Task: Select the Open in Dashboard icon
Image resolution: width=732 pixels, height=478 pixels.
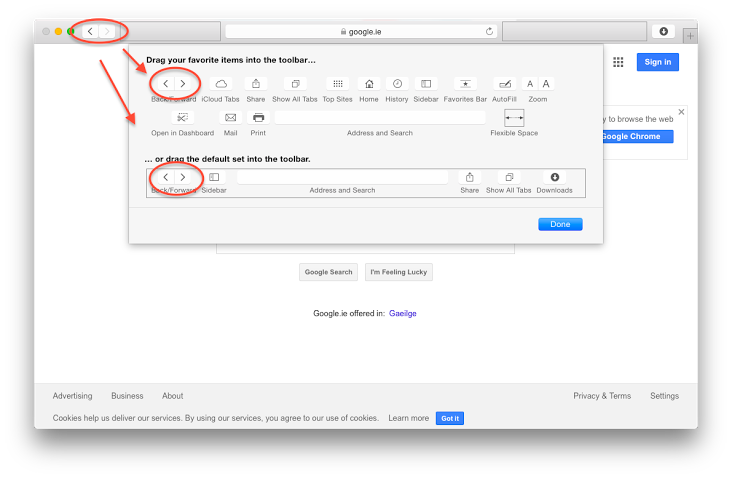Action: point(183,118)
